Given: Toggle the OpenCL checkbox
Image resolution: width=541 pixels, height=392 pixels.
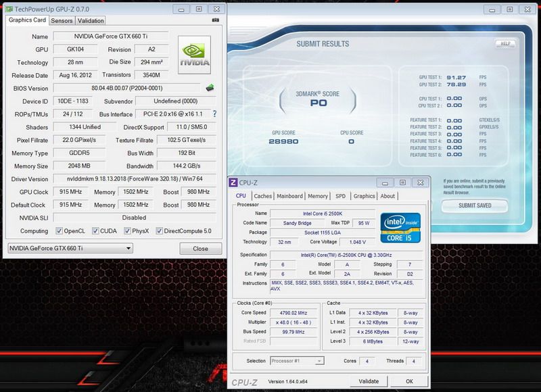Looking at the screenshot, I should [60, 230].
